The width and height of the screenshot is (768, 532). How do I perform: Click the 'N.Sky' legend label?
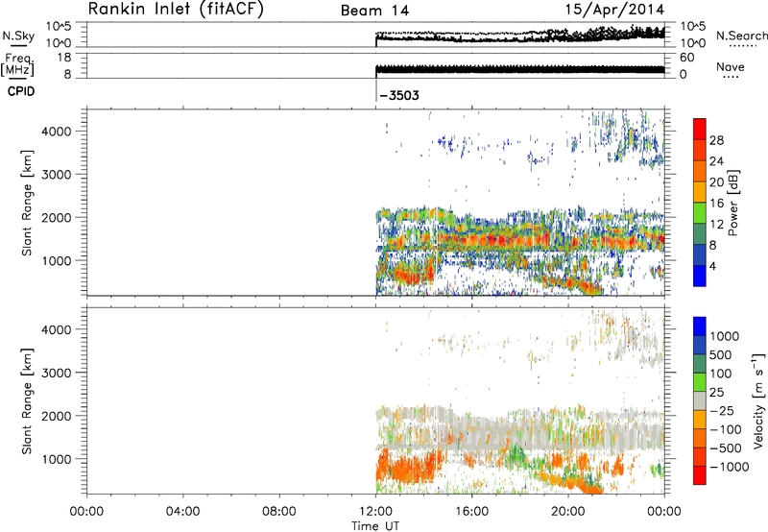pyautogui.click(x=18, y=36)
